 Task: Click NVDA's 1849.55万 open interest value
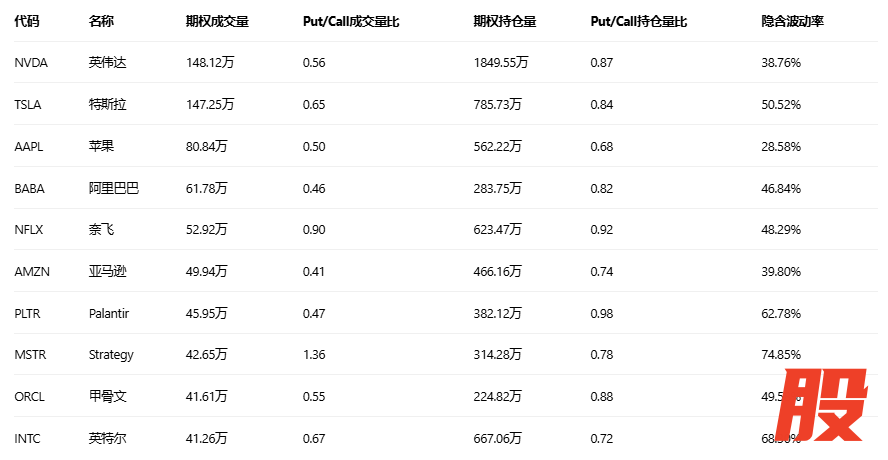coord(501,63)
